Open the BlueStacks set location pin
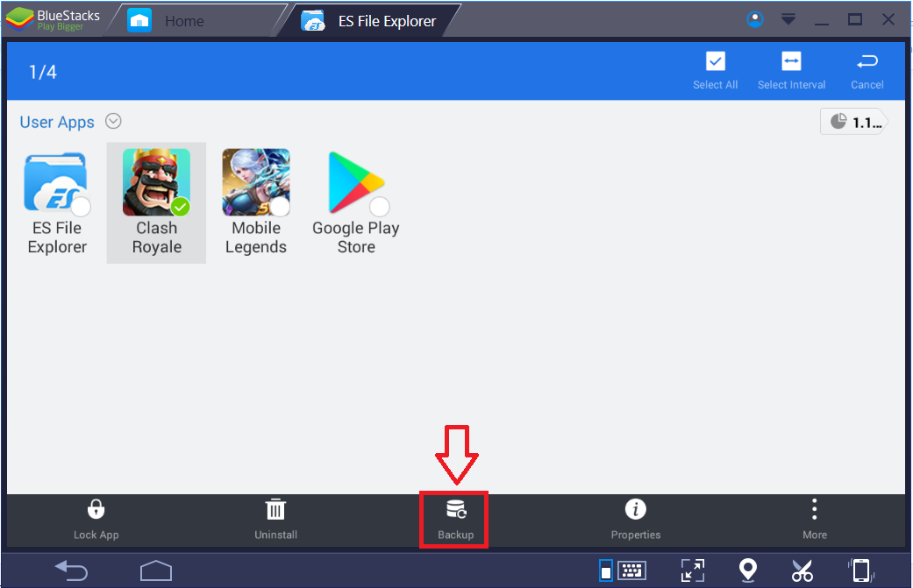This screenshot has width=913, height=588. coord(747,570)
